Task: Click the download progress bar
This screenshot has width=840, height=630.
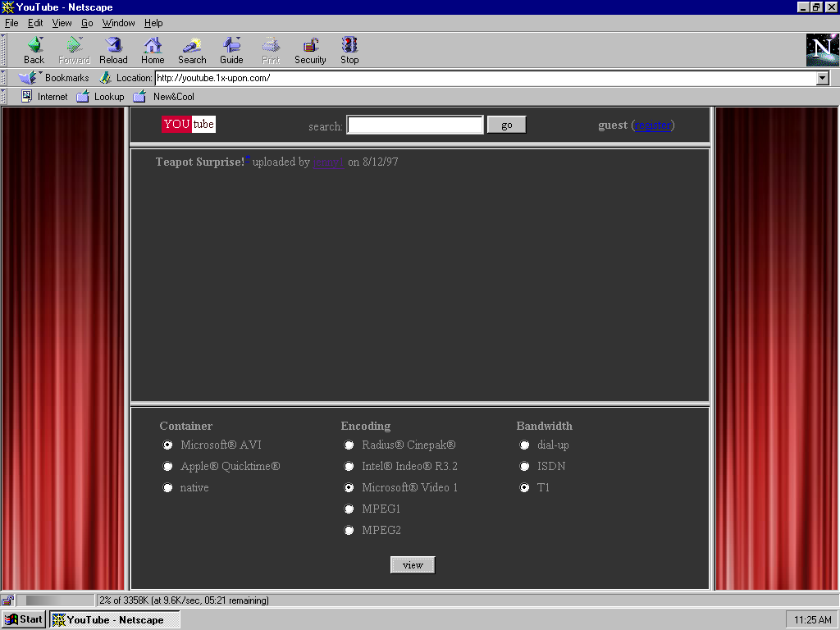Action: tap(56, 600)
